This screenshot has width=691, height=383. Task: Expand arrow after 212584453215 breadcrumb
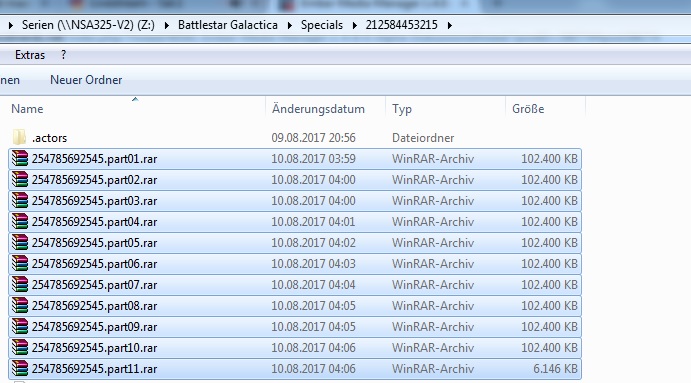click(450, 25)
